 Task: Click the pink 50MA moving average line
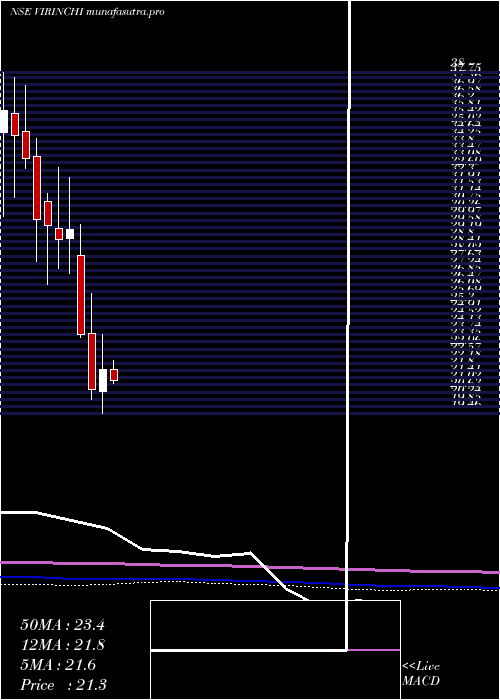pyautogui.click(x=250, y=567)
